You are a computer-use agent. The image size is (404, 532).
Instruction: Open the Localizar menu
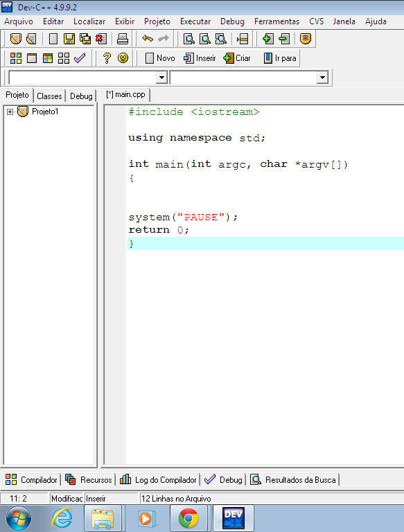point(89,21)
